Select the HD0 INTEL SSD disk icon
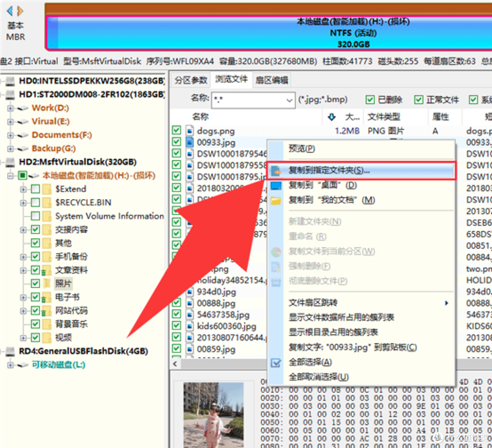The image size is (492, 448). [x=10, y=81]
